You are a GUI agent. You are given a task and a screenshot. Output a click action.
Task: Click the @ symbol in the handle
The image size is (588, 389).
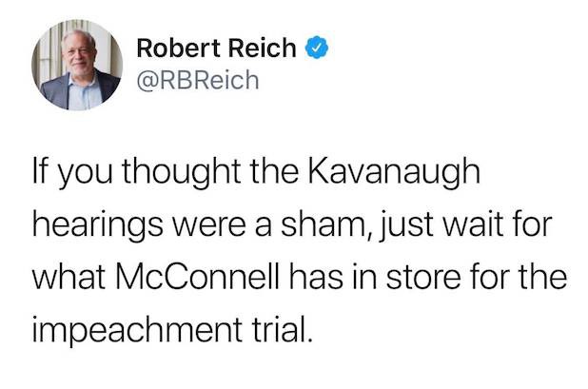click(147, 81)
